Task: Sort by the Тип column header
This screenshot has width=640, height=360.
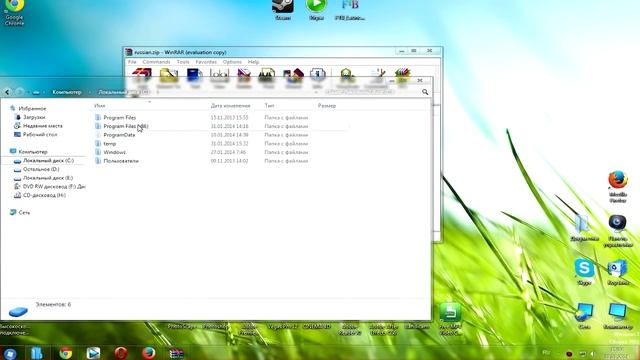Action: [x=269, y=106]
